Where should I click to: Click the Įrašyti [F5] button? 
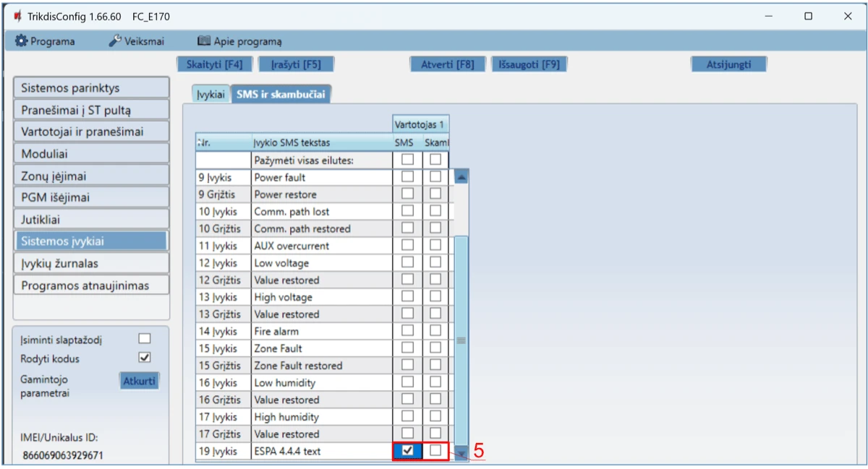pyautogui.click(x=296, y=64)
